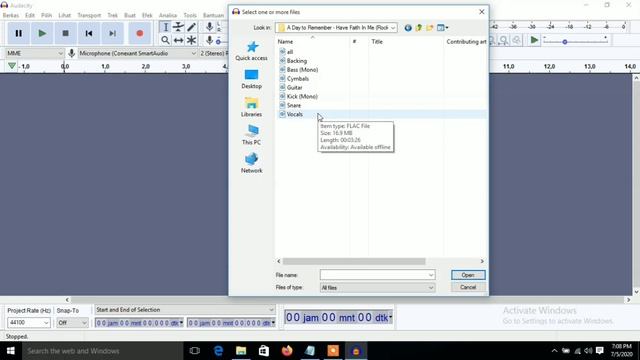Select the Zoom magnifier tool
This screenshot has height=360, width=640.
click(x=165, y=40)
